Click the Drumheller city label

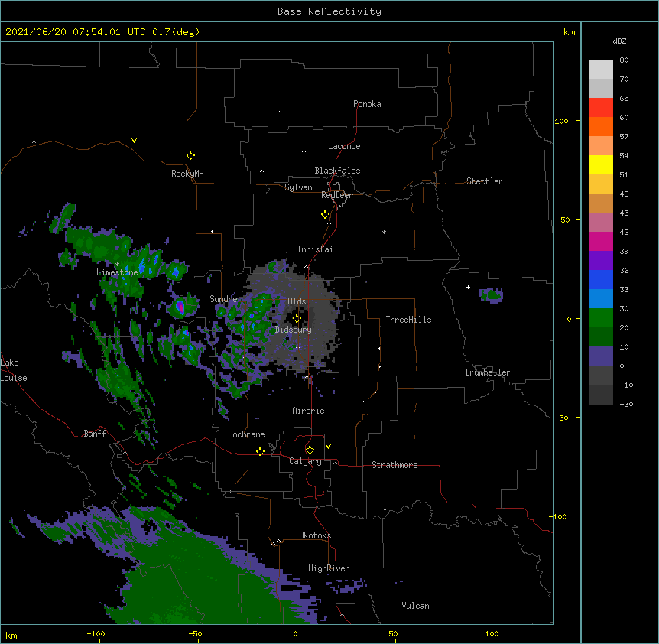tap(488, 372)
